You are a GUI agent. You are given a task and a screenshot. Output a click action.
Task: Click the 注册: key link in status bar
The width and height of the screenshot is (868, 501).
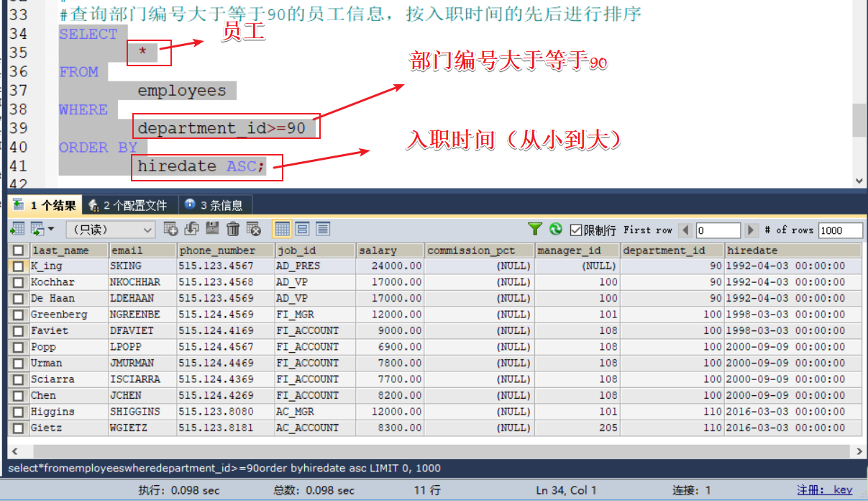coord(824,490)
